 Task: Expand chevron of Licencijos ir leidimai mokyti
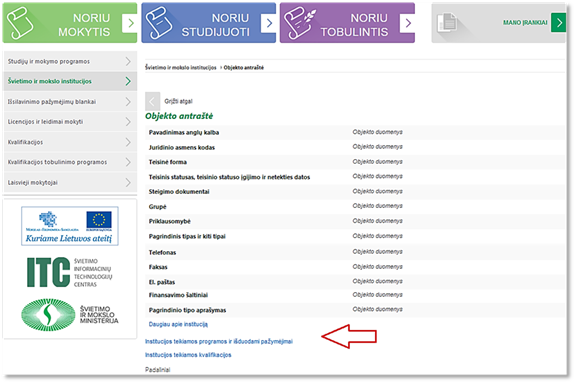point(128,121)
